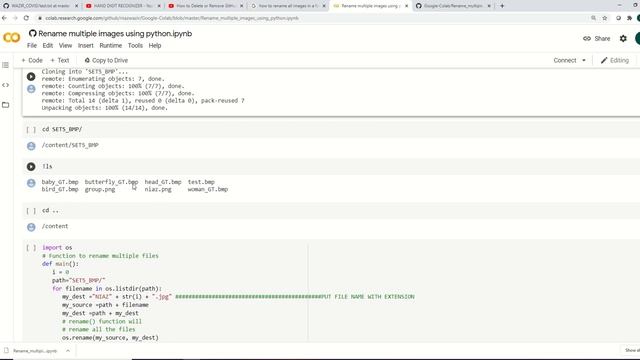Open the table of contents sidebar icon

pyautogui.click(x=5, y=65)
